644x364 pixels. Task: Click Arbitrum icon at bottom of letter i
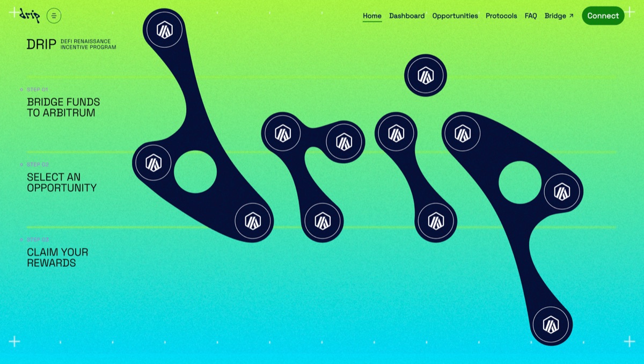coord(436,221)
